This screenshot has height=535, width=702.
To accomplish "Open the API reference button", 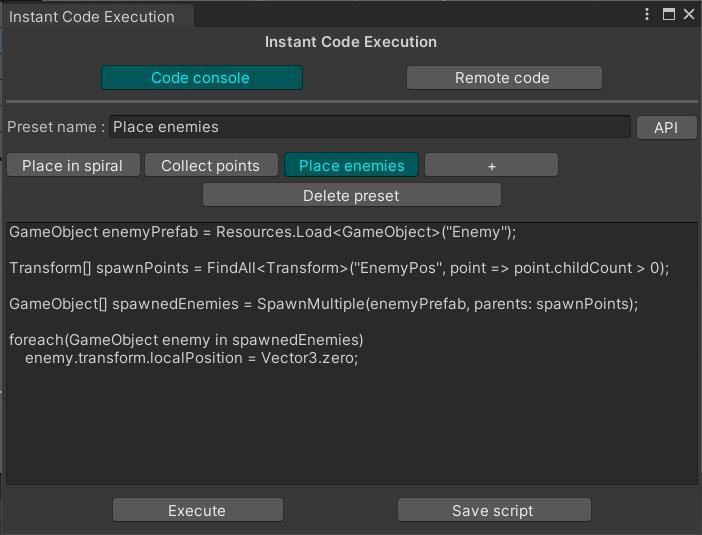I will (666, 128).
